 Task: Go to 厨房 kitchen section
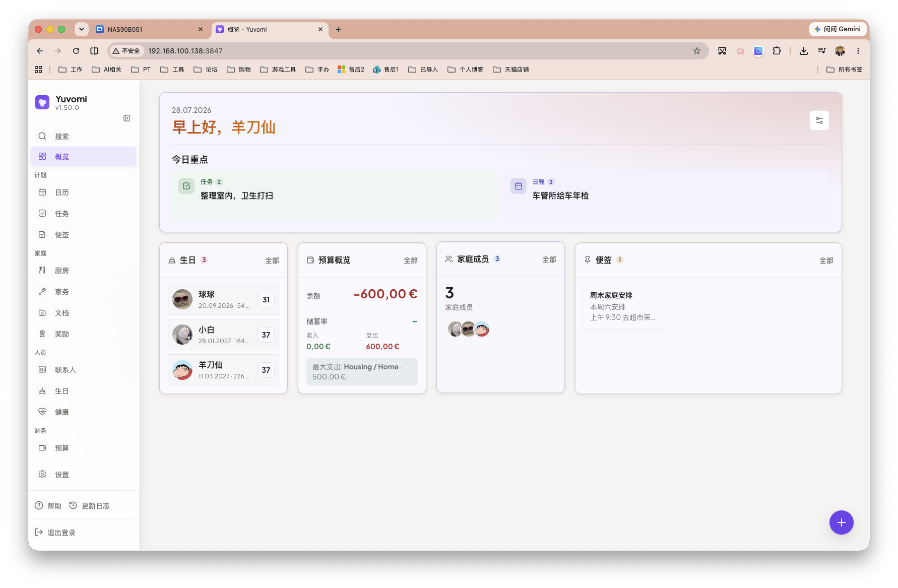point(84,271)
